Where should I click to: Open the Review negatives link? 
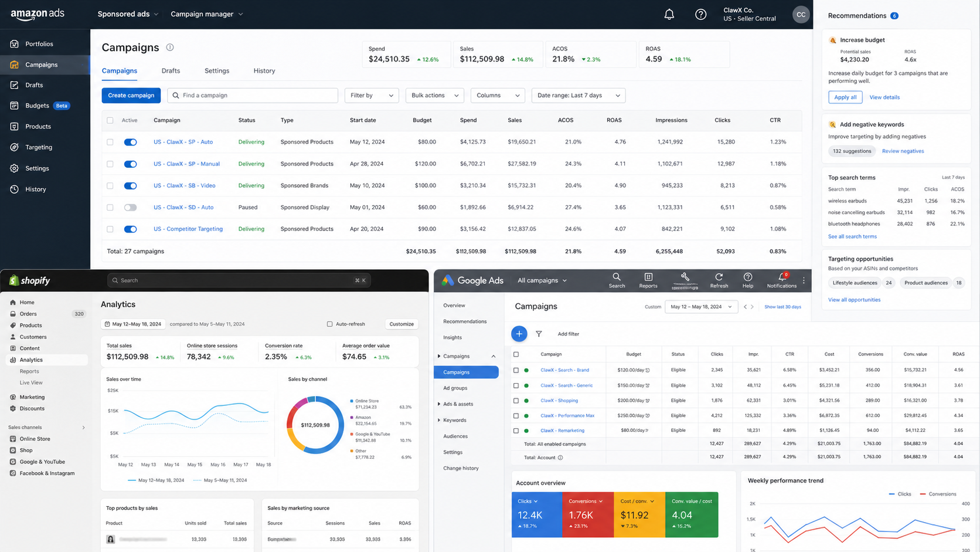(x=903, y=151)
